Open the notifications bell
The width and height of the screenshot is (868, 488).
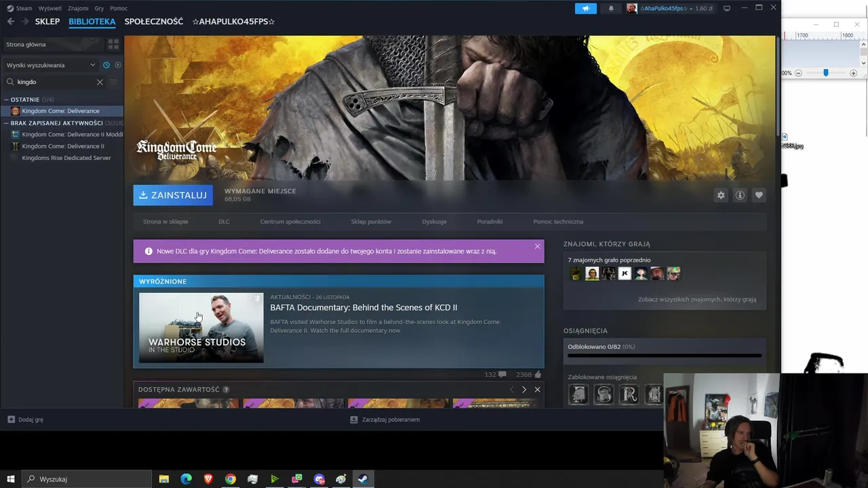tap(611, 8)
